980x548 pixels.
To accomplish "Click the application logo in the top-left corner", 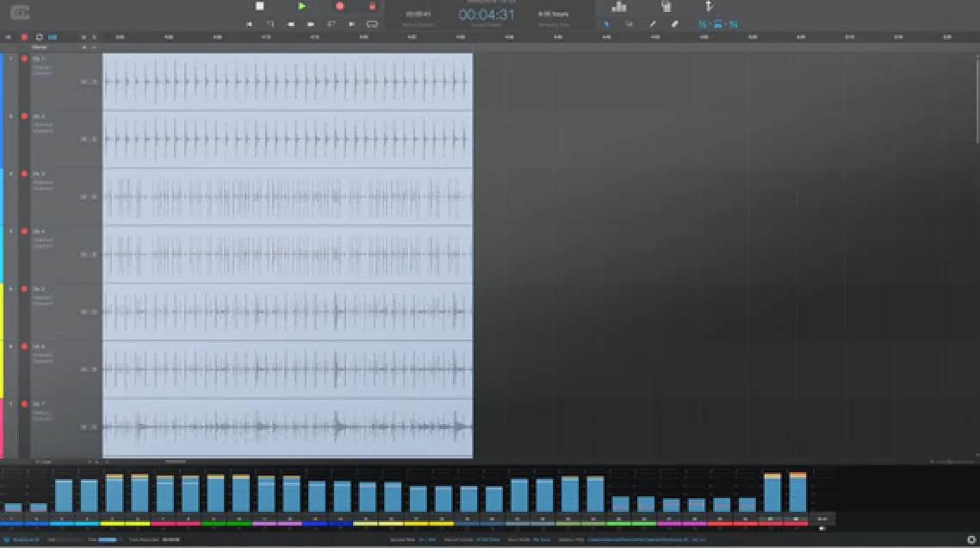I will pyautogui.click(x=20, y=12).
